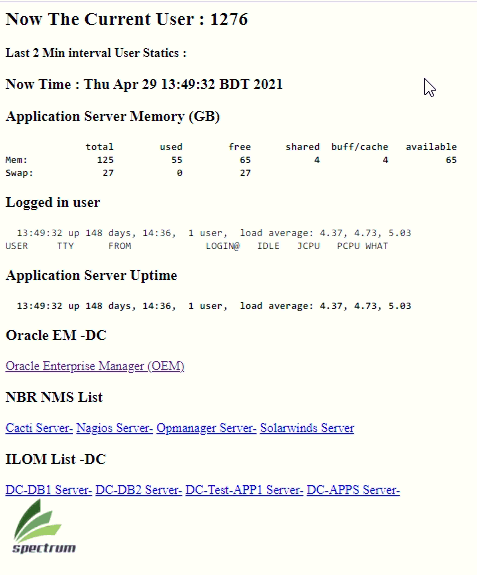
Task: Open the Cacti Server link
Action: click(x=39, y=428)
